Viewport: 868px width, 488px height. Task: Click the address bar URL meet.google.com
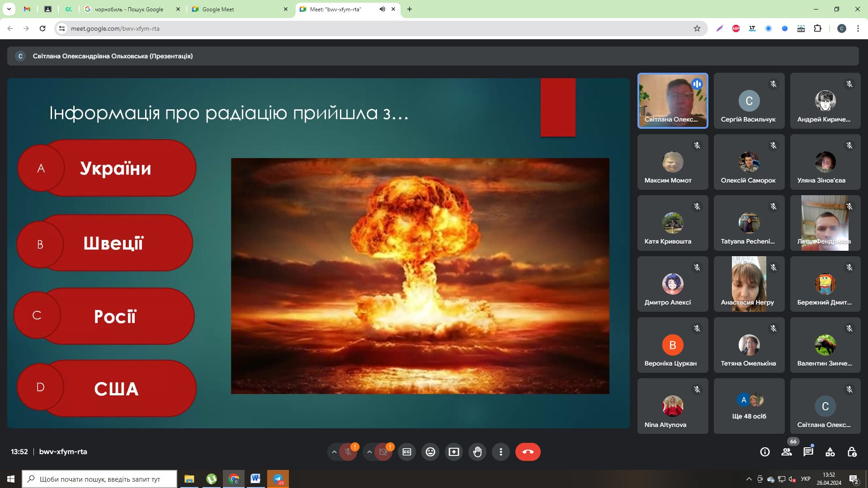pos(115,28)
